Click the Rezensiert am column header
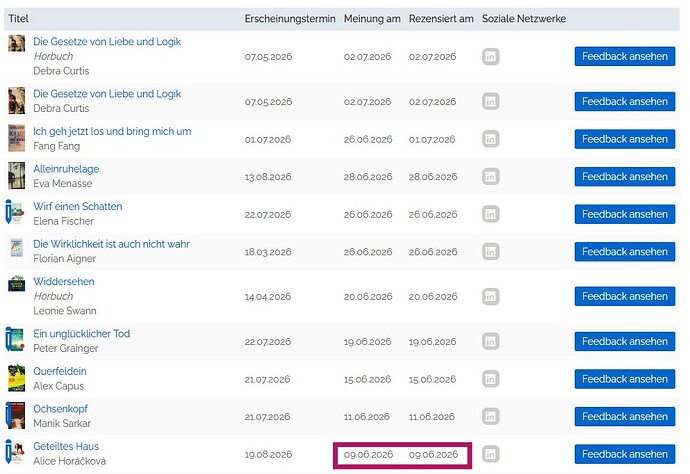 click(x=441, y=18)
